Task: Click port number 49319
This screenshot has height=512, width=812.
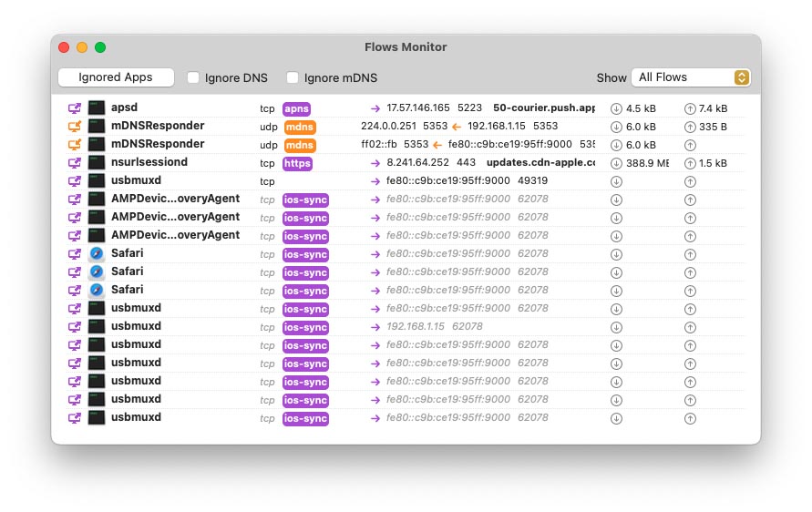Action: click(x=532, y=180)
